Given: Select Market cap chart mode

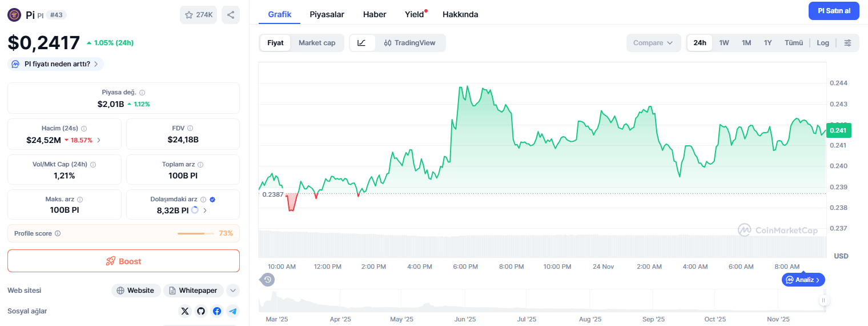Looking at the screenshot, I should (317, 43).
